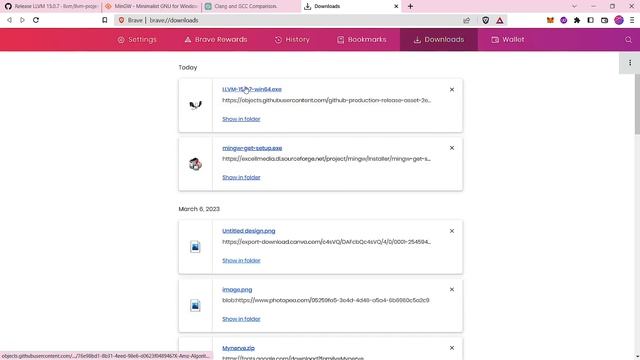The width and height of the screenshot is (640, 360).
Task: Open the Mynerve.zip file link
Action: click(238, 348)
